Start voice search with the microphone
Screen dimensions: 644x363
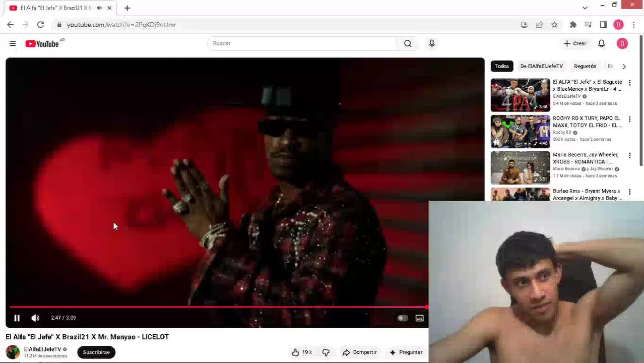432,43
